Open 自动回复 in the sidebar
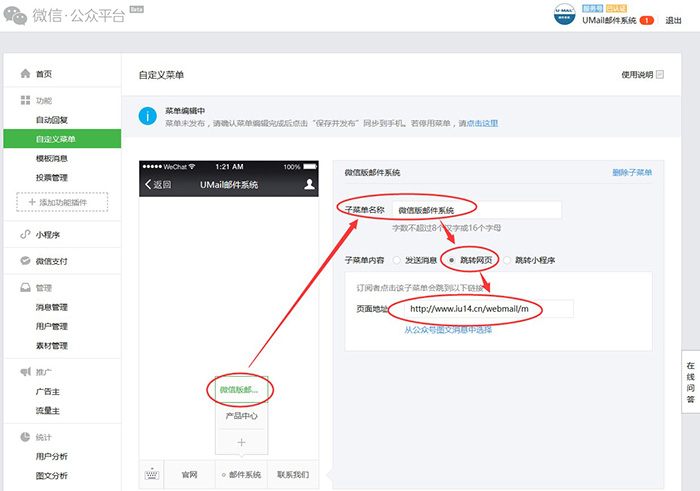Image resolution: width=700 pixels, height=491 pixels. [x=52, y=120]
